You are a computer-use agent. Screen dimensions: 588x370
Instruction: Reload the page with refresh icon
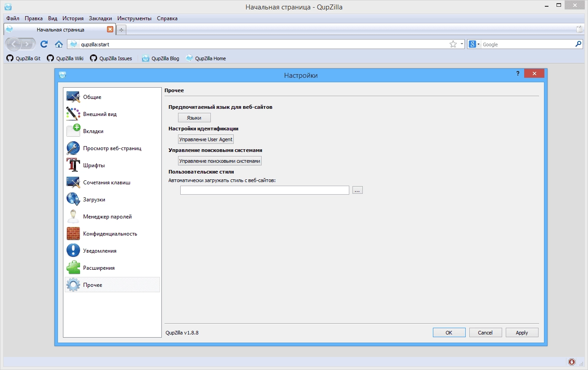click(44, 44)
